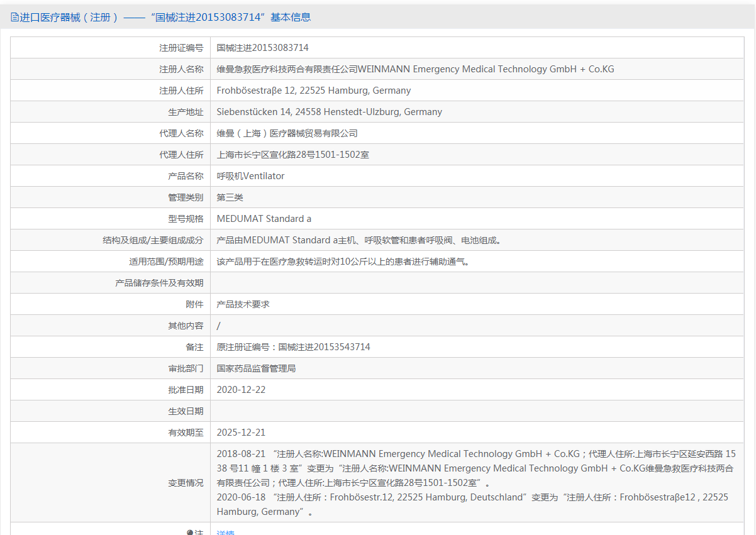The height and width of the screenshot is (535, 756).
Task: Click the 管理类别 label
Action: click(x=186, y=197)
